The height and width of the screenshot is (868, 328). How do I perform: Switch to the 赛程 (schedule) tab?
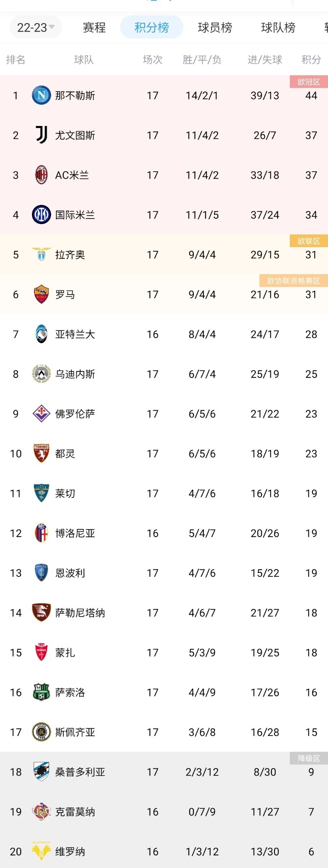pos(93,28)
